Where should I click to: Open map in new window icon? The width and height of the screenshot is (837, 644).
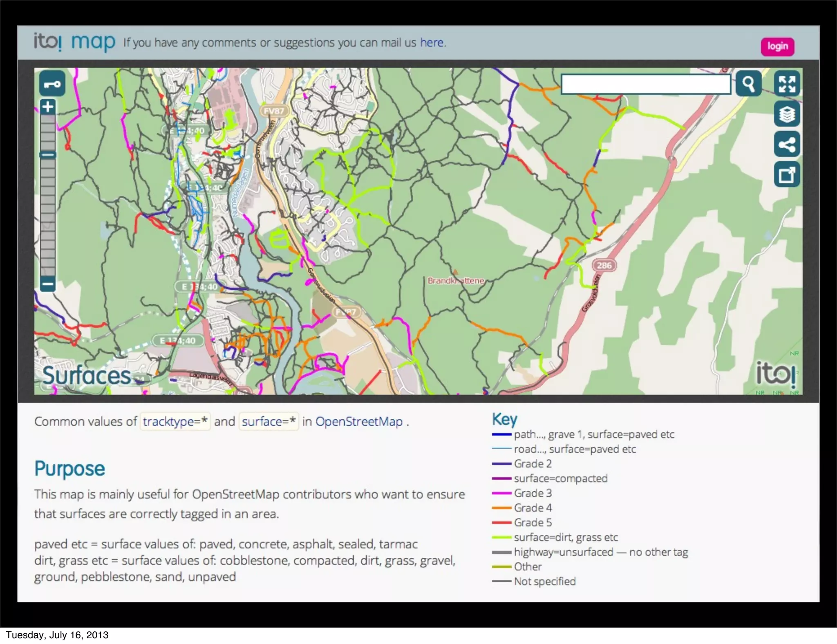787,175
